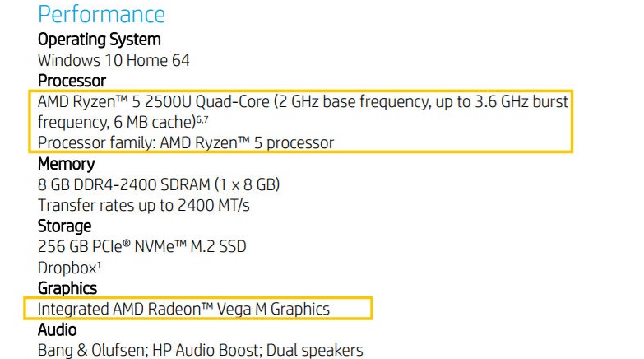644x359 pixels.
Task: Click the Dropbox text
Action: (67, 268)
